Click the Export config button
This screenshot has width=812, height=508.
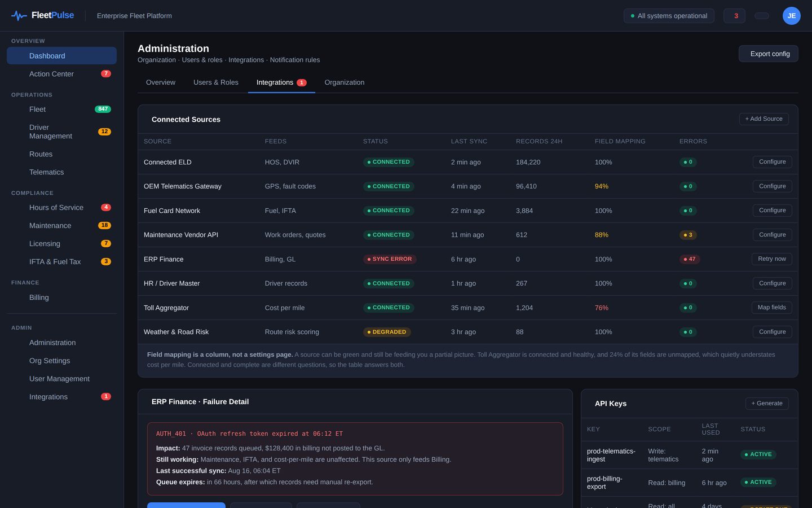[769, 54]
